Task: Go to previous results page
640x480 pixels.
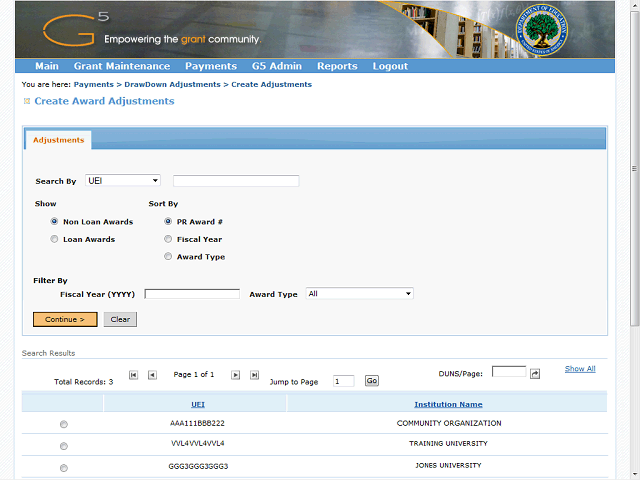Action: pyautogui.click(x=152, y=375)
